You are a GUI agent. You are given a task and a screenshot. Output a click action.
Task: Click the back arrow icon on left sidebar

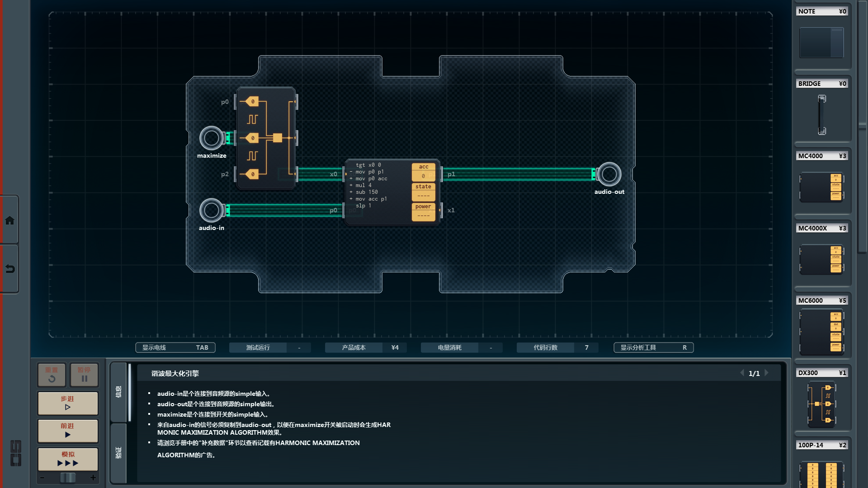tap(9, 269)
